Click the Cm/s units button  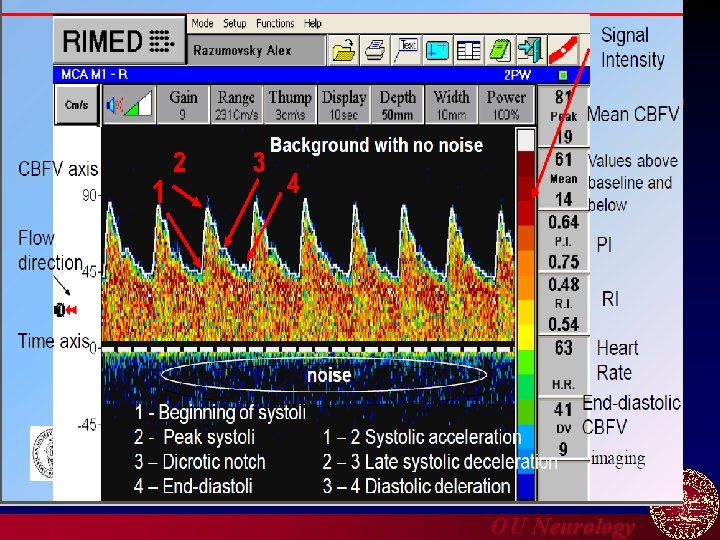click(77, 105)
